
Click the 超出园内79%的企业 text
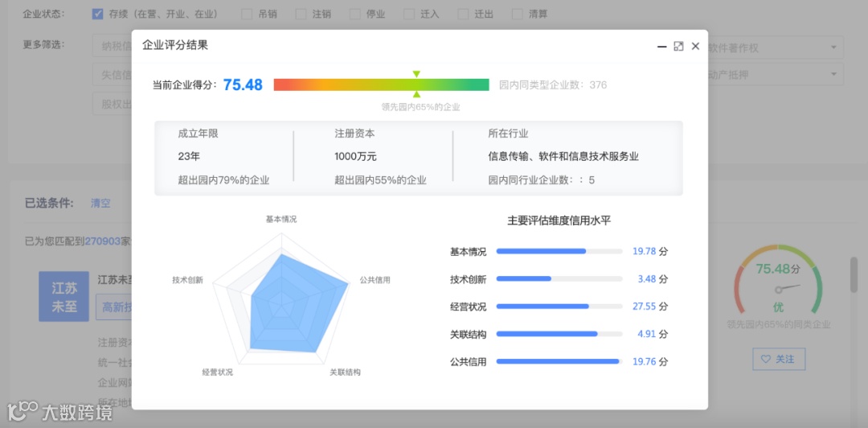click(223, 180)
